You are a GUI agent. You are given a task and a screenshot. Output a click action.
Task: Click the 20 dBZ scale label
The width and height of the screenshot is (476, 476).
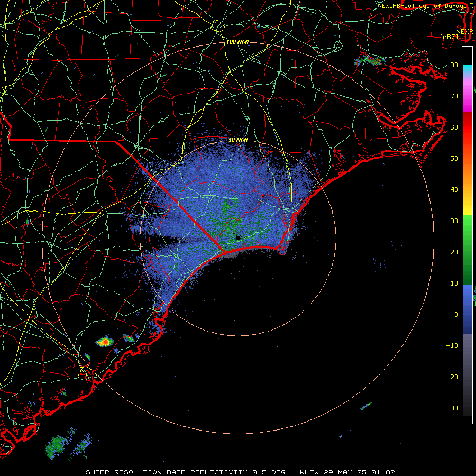pos(454,252)
